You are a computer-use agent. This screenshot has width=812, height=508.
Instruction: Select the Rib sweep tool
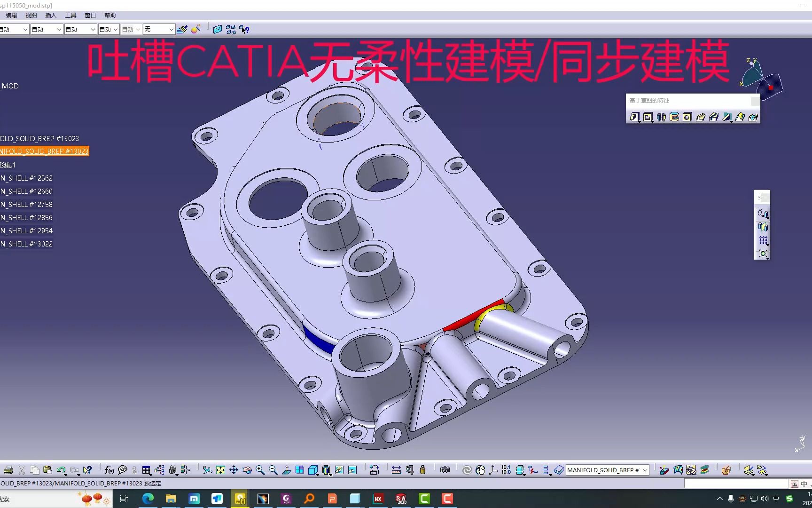(701, 117)
